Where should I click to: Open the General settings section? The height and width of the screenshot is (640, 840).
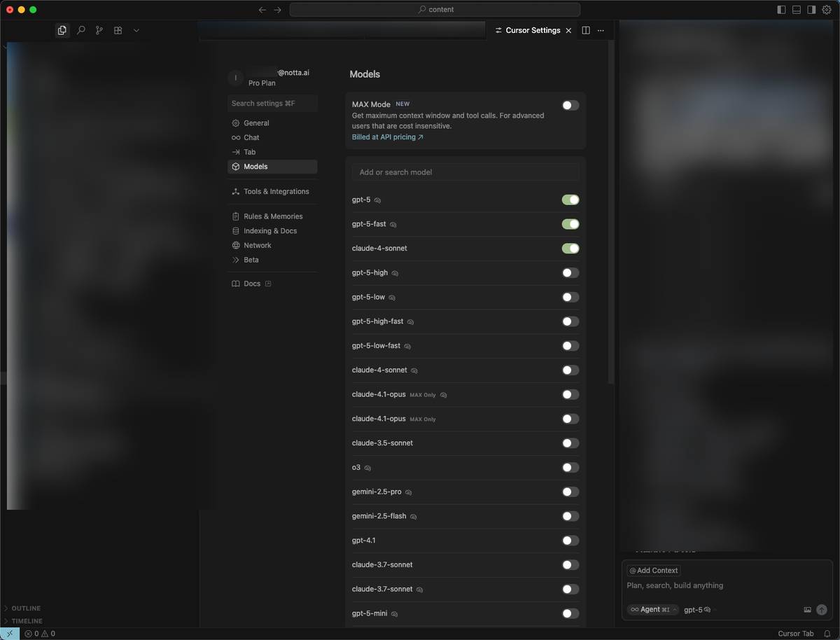[x=272, y=123]
